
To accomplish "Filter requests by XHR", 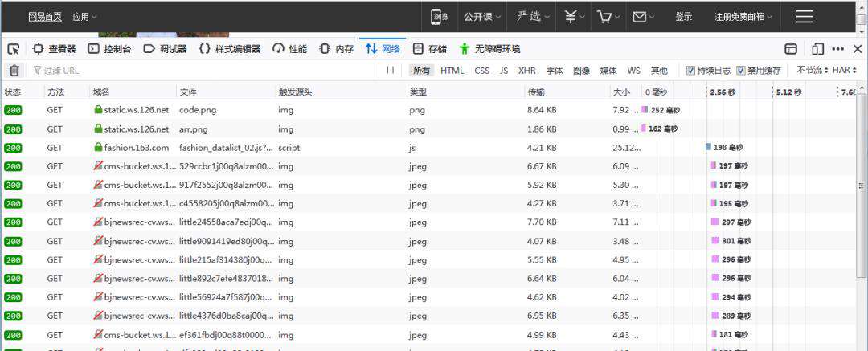I will click(x=527, y=71).
